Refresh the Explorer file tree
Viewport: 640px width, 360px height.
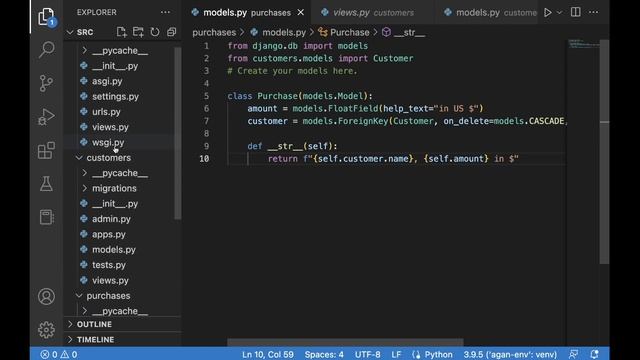point(155,32)
